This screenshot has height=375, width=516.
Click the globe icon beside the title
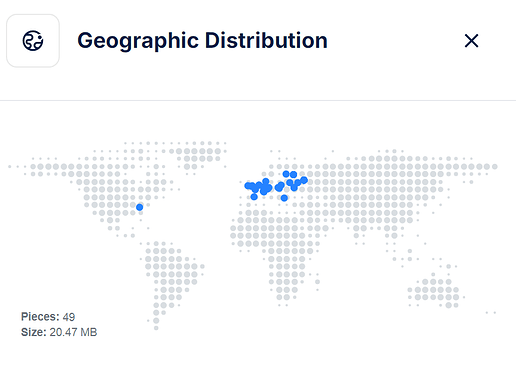[x=33, y=41]
